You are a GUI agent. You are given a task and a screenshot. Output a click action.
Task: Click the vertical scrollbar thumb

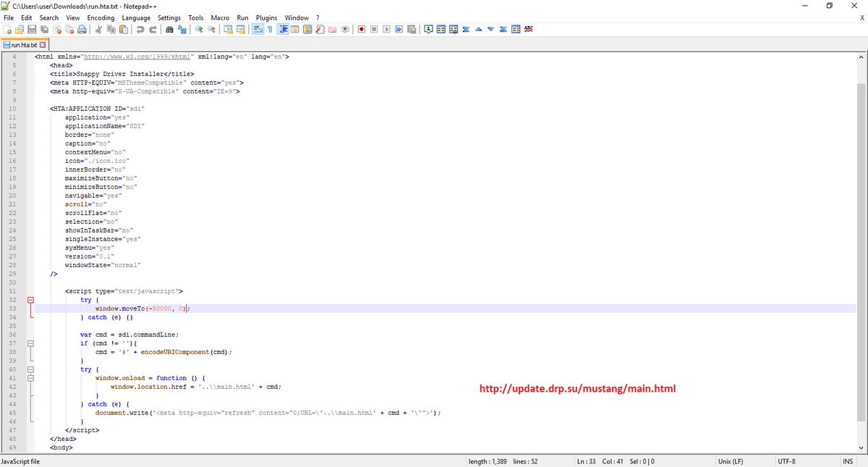tap(861, 253)
